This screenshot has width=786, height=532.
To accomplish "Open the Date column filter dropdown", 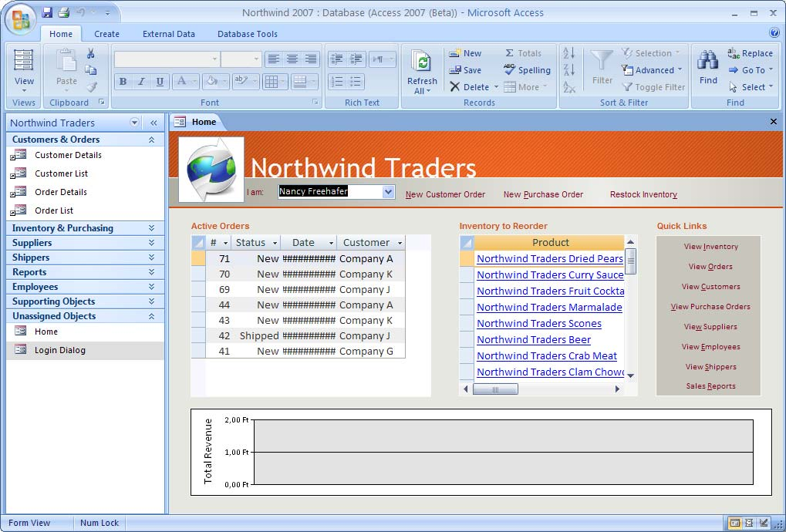I will click(x=332, y=243).
